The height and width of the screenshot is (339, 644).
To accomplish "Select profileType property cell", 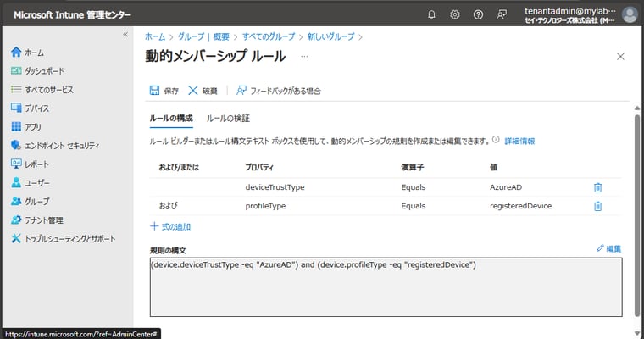I will point(265,206).
